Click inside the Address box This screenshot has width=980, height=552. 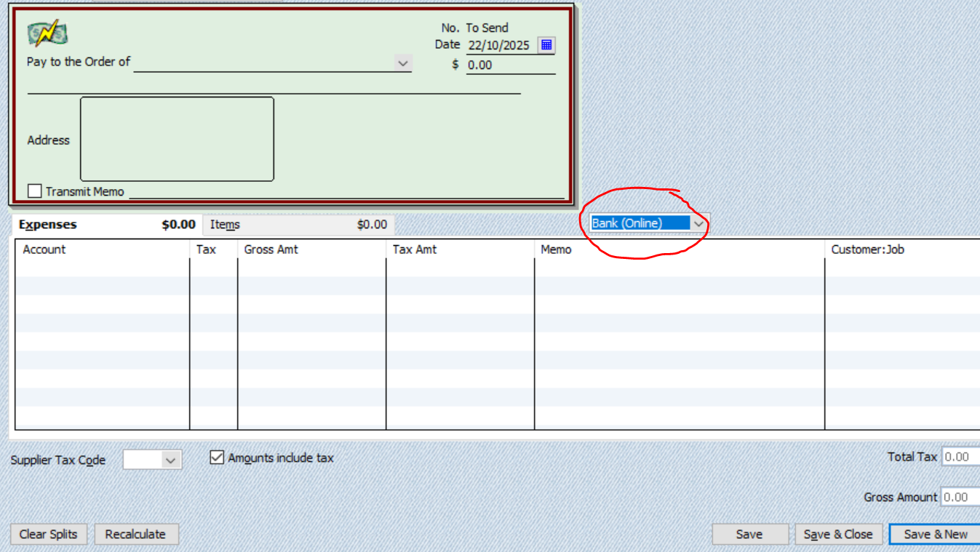[177, 139]
